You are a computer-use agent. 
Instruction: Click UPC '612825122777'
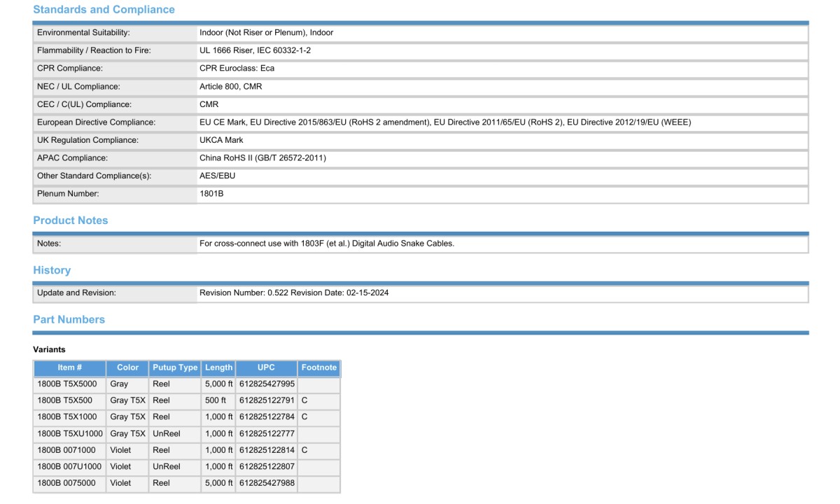[x=267, y=434]
